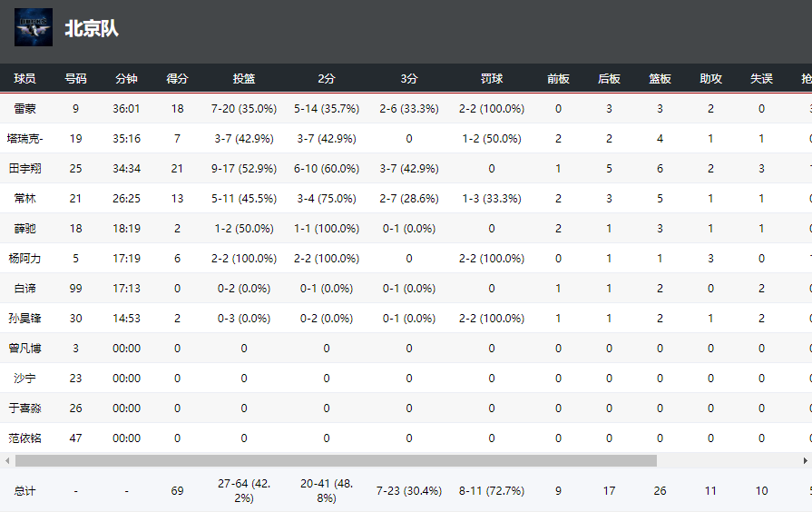
Task: Select player 杨阿力's name
Action: click(25, 259)
